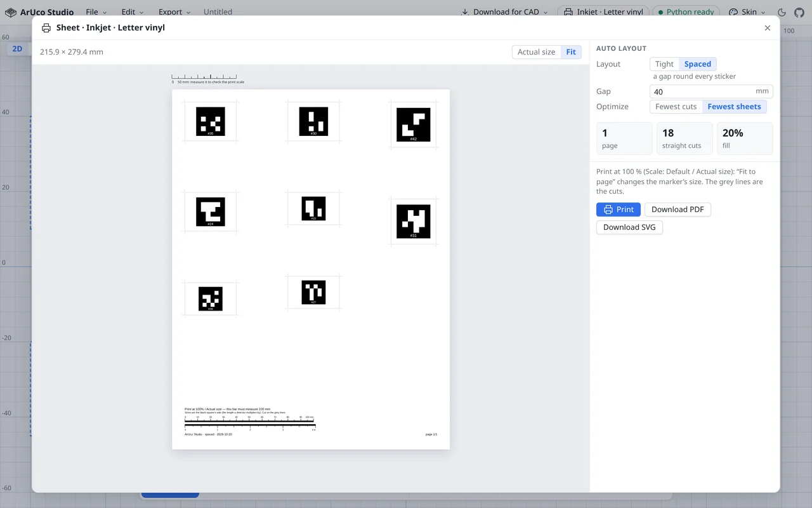
Task: Open the Edit menu
Action: (x=133, y=12)
